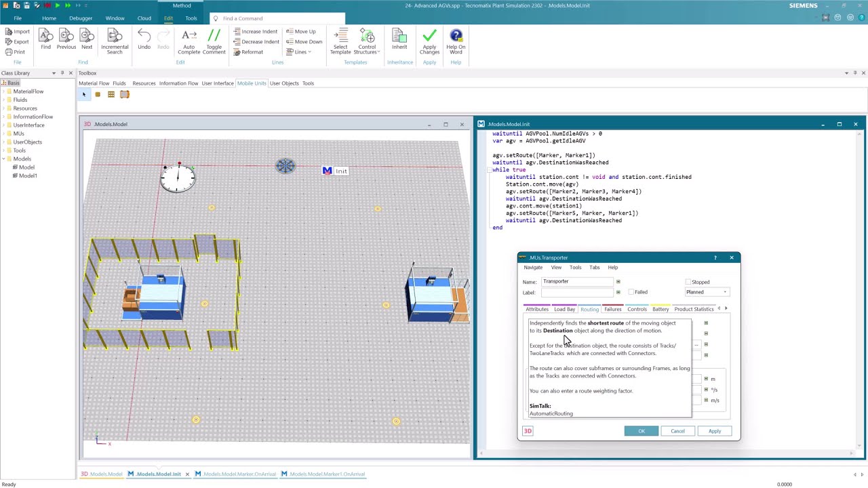
Task: Select the Transporter icon in the Mobile Units toolbox
Action: coord(125,94)
